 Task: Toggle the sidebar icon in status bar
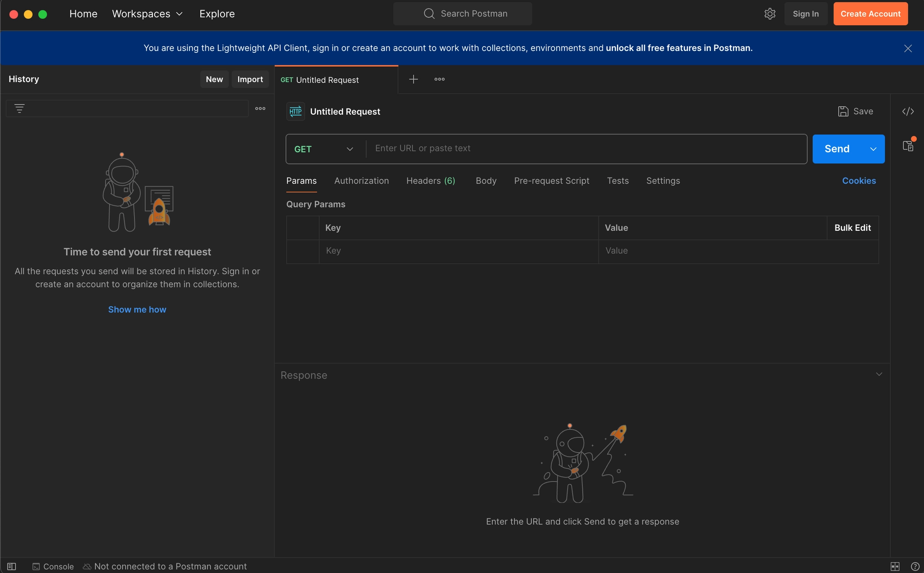pos(12,566)
